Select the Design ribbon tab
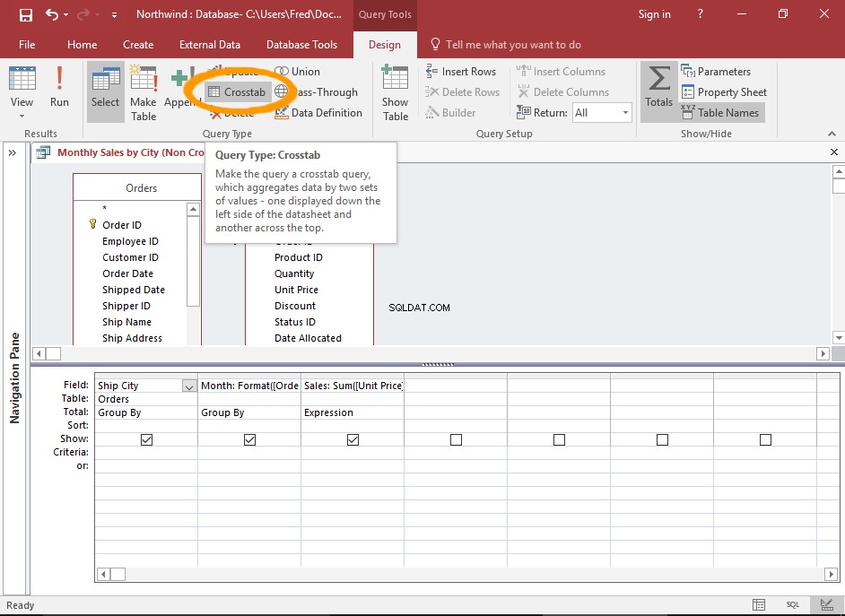 pos(384,45)
